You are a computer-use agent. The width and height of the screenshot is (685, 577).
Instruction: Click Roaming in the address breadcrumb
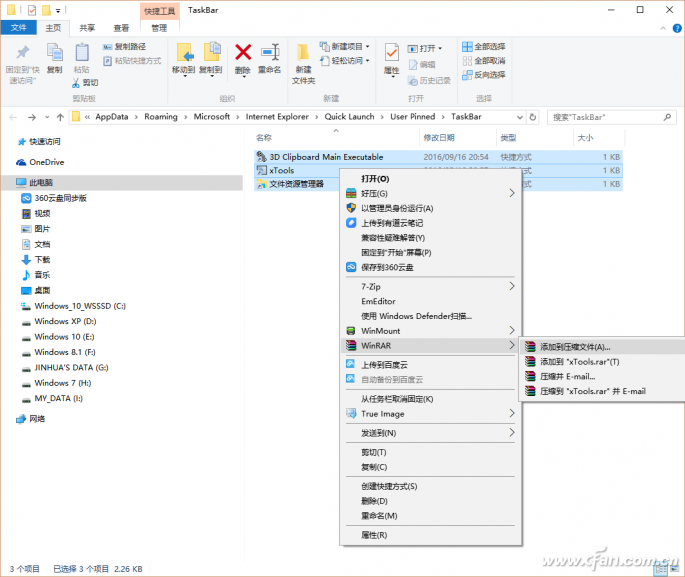(161, 117)
